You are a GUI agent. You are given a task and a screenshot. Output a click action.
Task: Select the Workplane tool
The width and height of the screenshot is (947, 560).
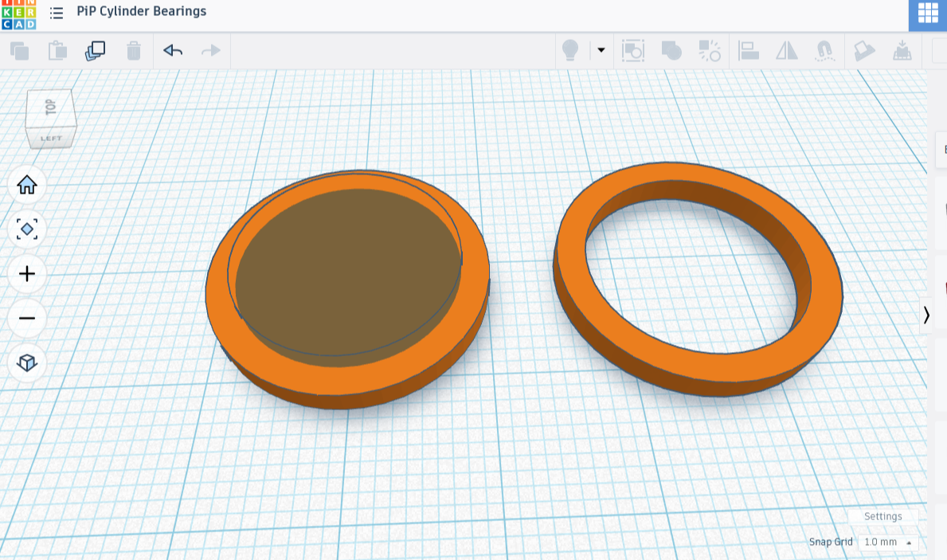pyautogui.click(x=864, y=50)
